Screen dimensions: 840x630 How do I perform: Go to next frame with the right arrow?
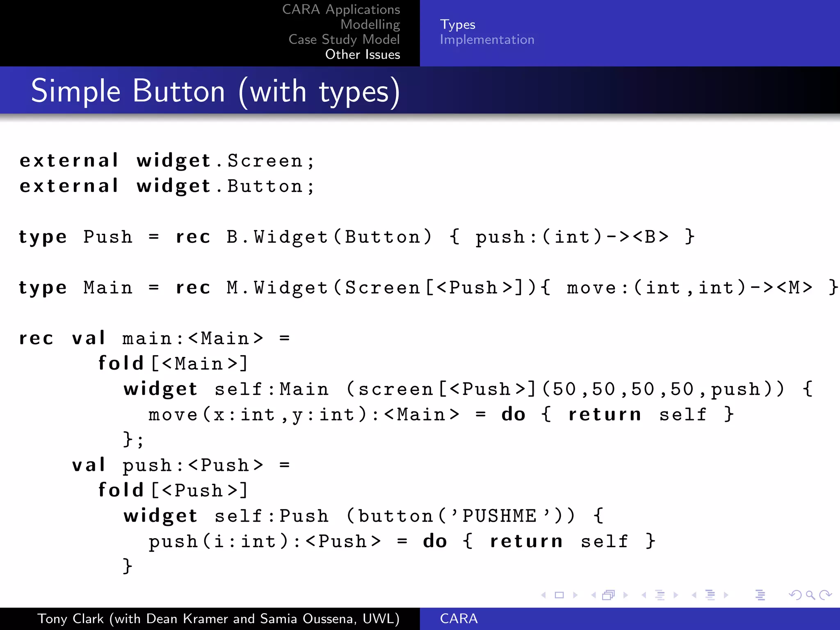click(x=625, y=595)
